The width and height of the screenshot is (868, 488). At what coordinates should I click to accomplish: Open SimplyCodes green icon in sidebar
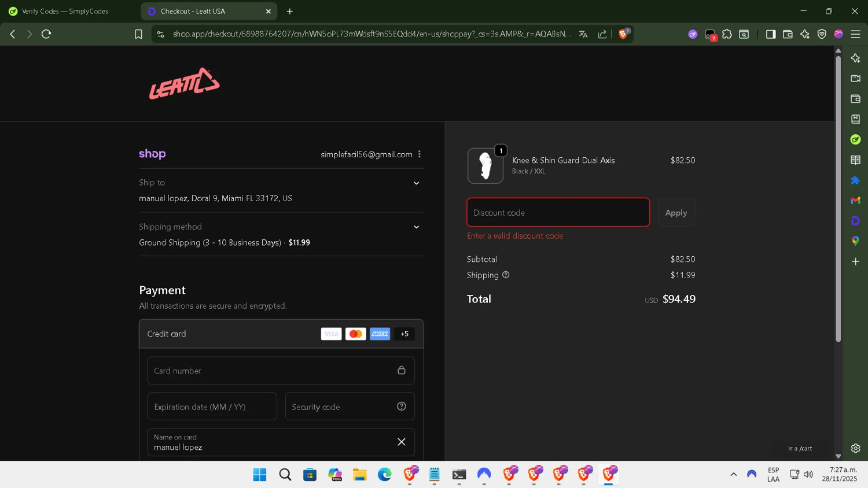pos(855,139)
